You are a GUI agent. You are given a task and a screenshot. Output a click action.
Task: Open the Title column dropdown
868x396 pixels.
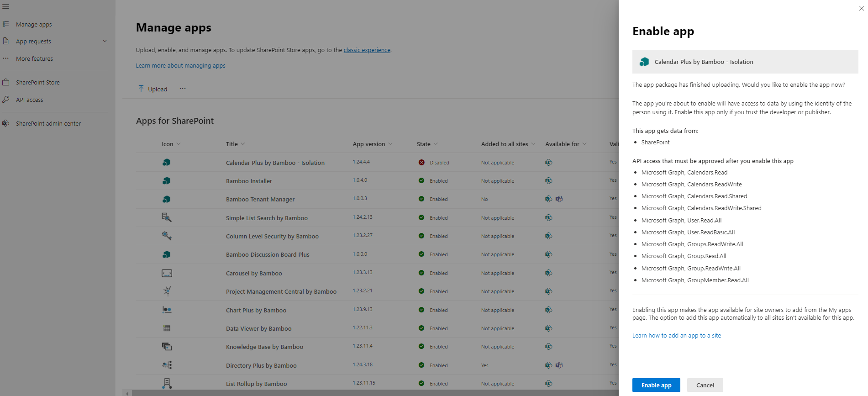point(243,144)
